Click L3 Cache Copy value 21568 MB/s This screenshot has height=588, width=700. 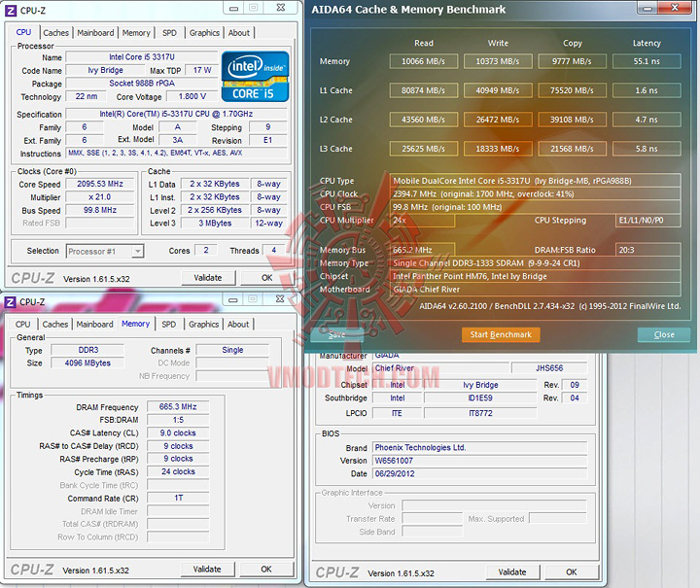coord(572,149)
